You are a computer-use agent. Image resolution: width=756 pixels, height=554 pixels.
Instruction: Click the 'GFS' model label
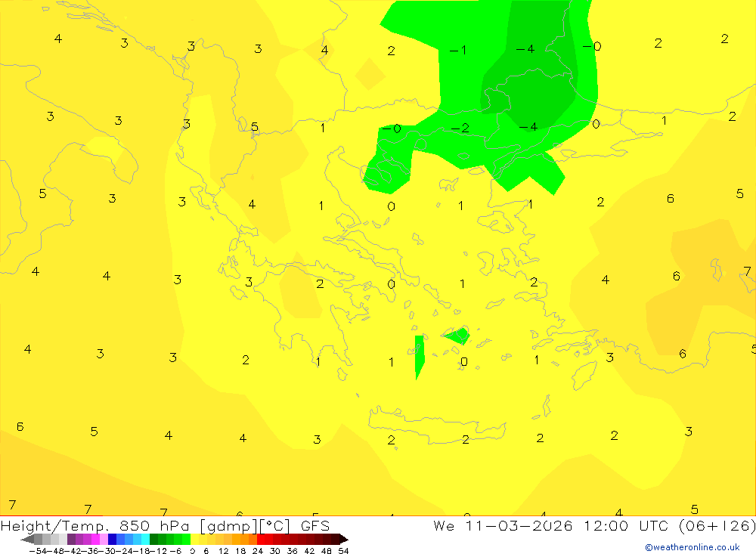[315, 526]
